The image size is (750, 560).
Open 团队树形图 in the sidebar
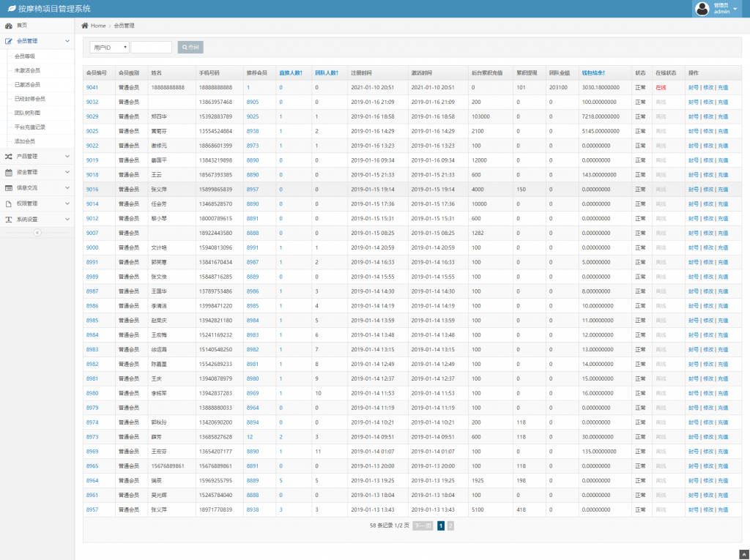pyautogui.click(x=28, y=113)
